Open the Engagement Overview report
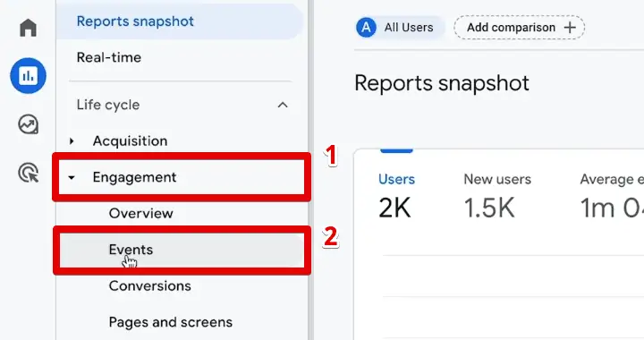 click(x=141, y=214)
